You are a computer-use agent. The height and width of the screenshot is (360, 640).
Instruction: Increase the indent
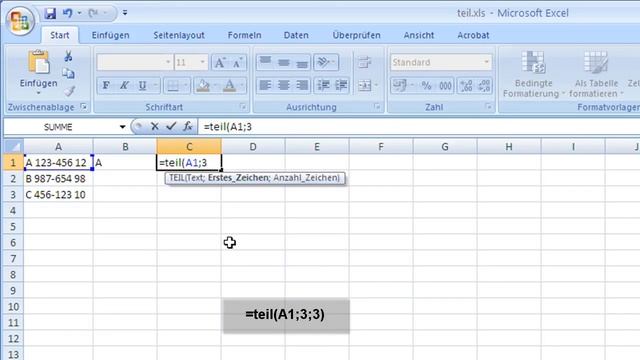[341, 86]
